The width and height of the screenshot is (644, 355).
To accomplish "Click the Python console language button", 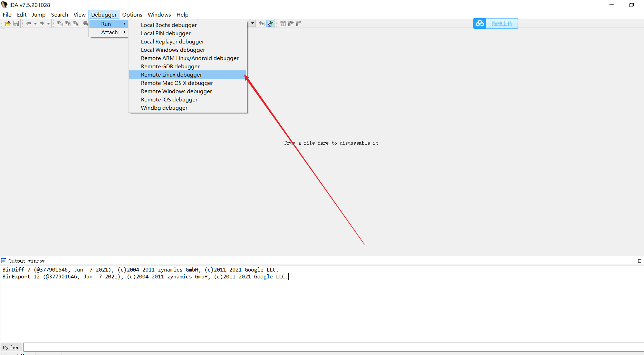I will pyautogui.click(x=11, y=347).
